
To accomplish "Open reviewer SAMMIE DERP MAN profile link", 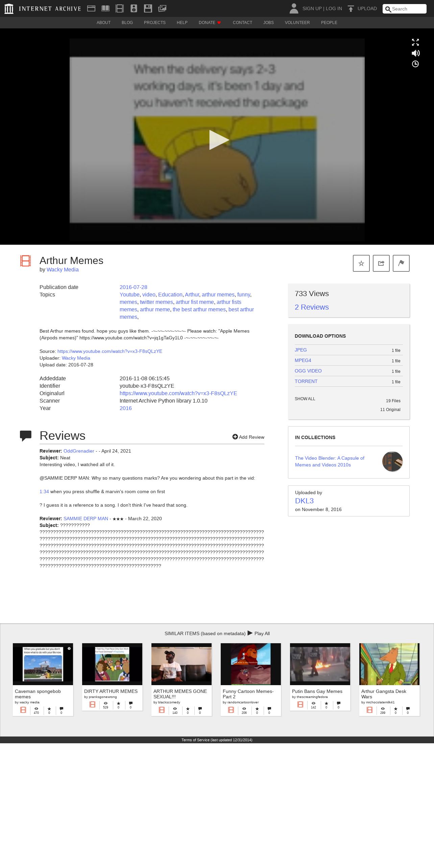I will click(x=86, y=519).
